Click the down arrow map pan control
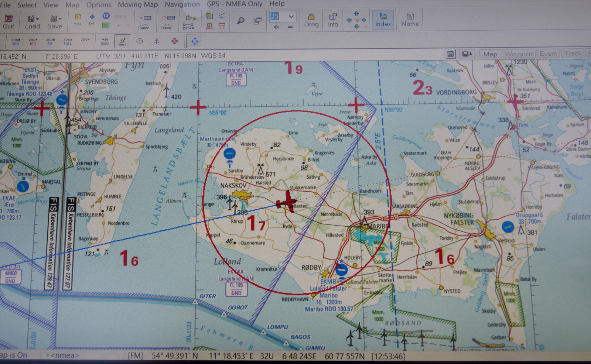The height and width of the screenshot is (364, 591). click(356, 27)
